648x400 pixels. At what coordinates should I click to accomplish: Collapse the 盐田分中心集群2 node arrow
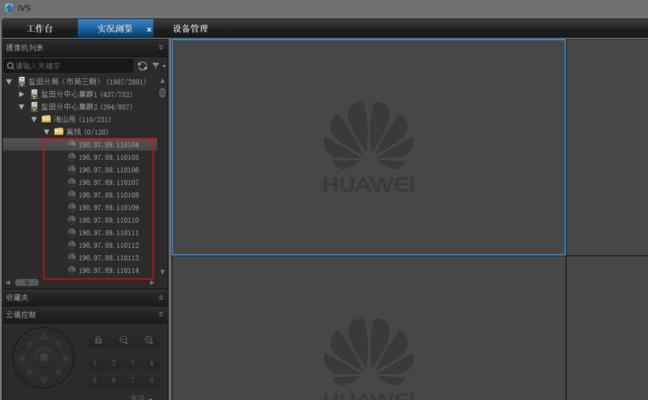pos(21,107)
